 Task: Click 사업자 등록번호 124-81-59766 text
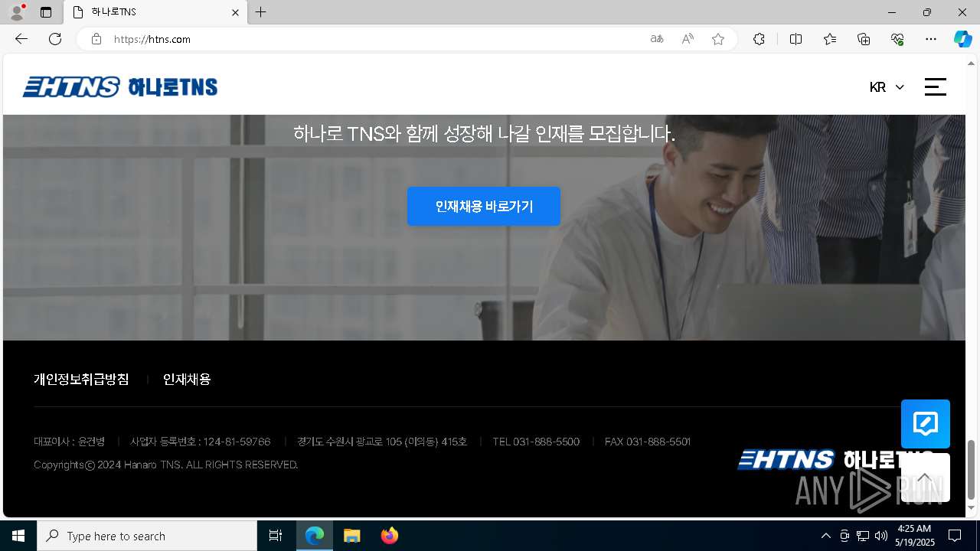click(x=200, y=442)
